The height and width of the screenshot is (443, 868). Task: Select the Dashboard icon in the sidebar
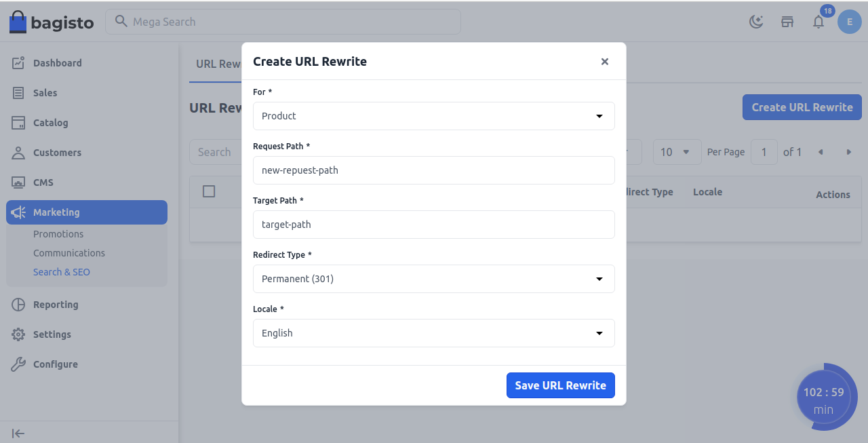tap(18, 62)
